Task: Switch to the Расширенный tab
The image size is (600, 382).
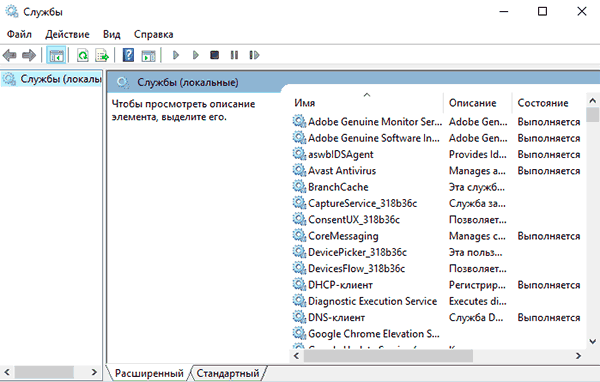Action: pyautogui.click(x=149, y=373)
